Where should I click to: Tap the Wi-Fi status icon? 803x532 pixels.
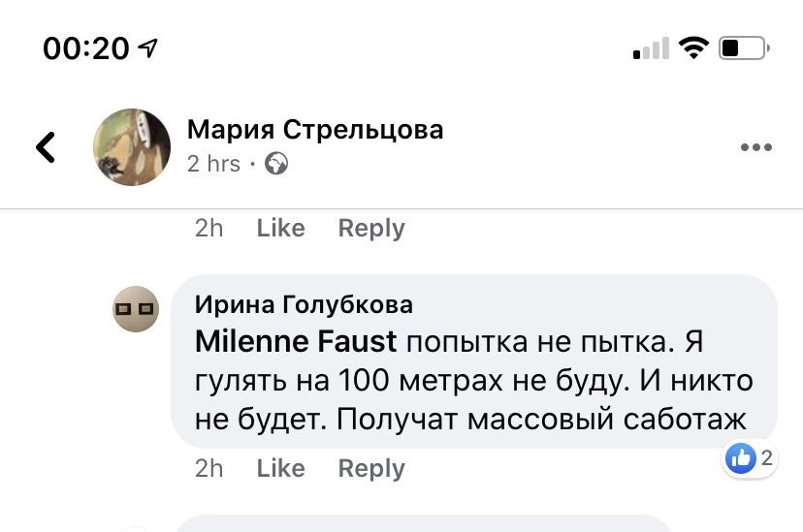(693, 47)
